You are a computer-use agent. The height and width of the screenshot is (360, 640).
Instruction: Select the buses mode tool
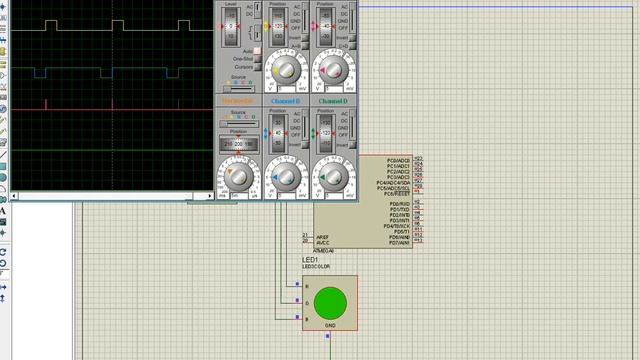point(3,40)
